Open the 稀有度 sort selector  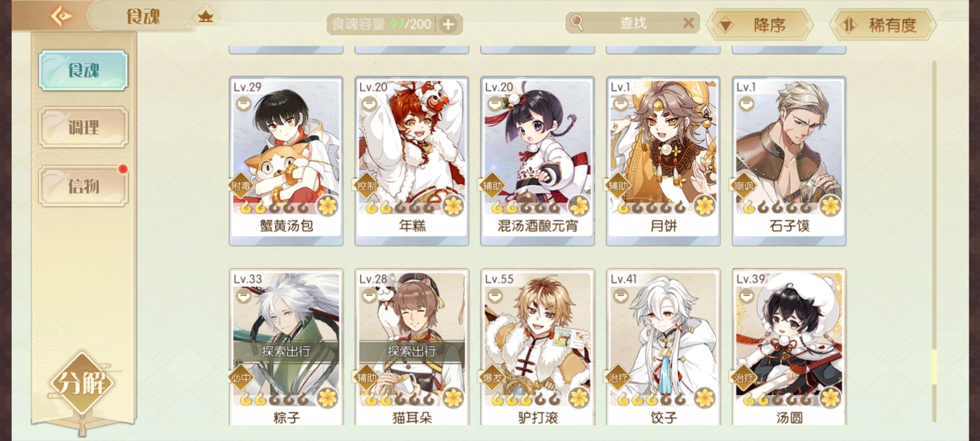(x=883, y=25)
